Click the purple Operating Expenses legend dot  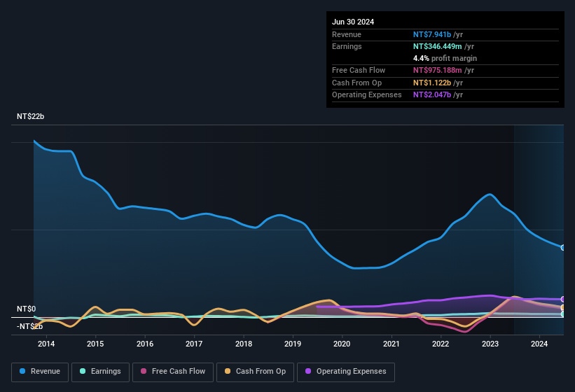pos(308,371)
